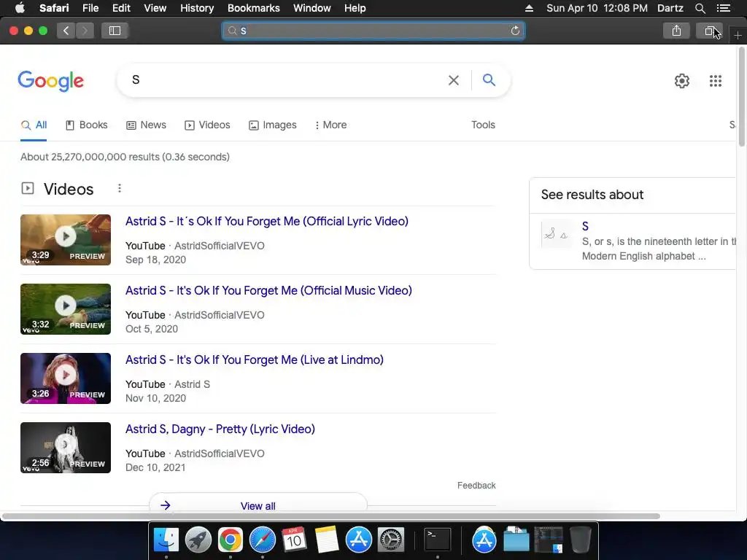The height and width of the screenshot is (560, 747).
Task: Open the View menu
Action: click(155, 8)
